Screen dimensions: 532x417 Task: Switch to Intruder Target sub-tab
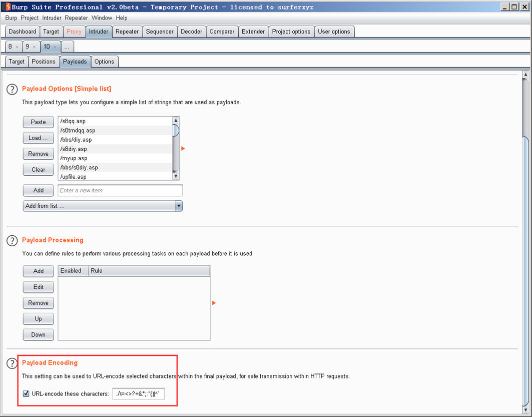[x=17, y=62]
